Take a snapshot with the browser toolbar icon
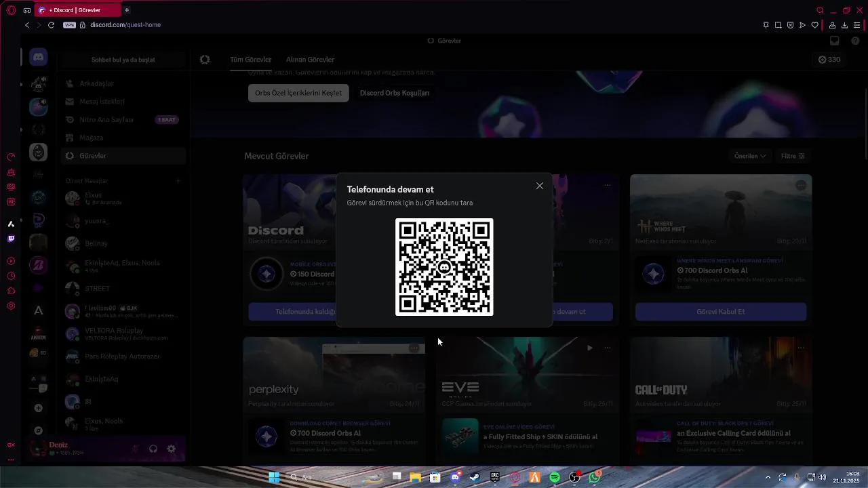Image resolution: width=868 pixels, height=488 pixels. click(x=778, y=25)
